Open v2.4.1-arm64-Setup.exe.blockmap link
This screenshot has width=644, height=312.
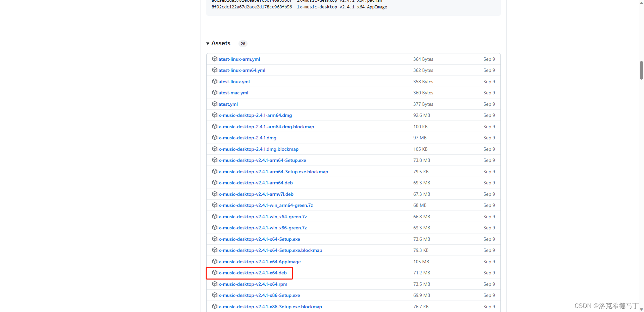point(273,172)
